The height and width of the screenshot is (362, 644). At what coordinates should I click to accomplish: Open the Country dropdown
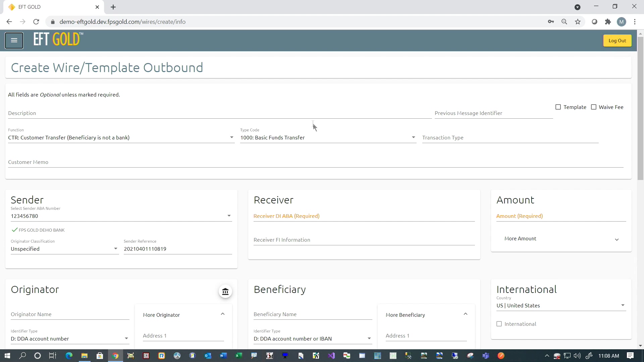(x=561, y=306)
